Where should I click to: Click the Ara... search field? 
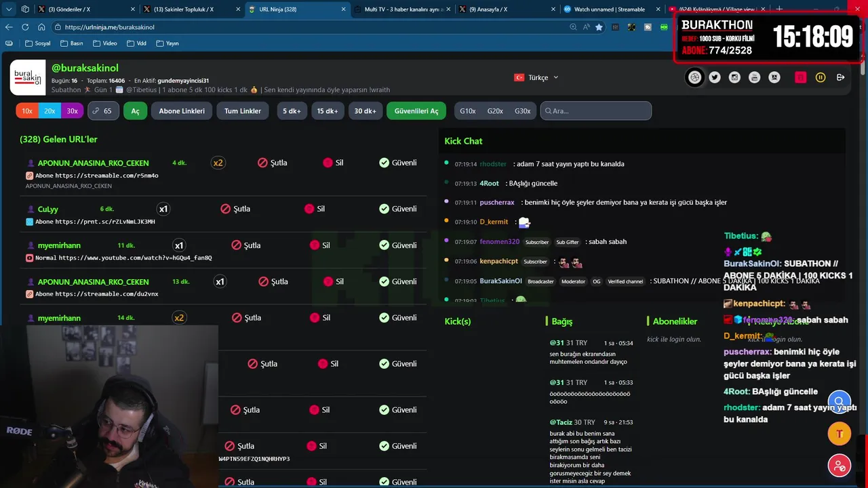click(595, 110)
